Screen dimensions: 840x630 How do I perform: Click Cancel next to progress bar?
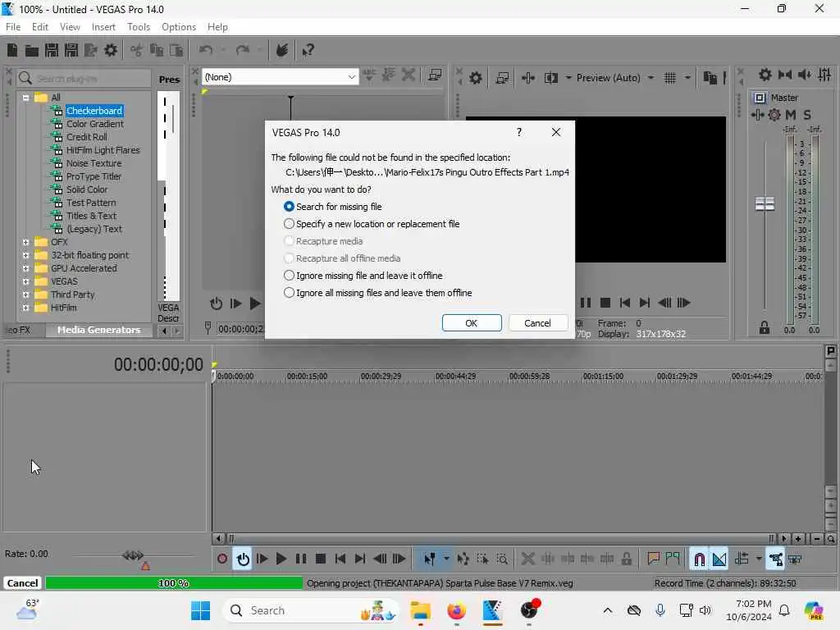[22, 583]
